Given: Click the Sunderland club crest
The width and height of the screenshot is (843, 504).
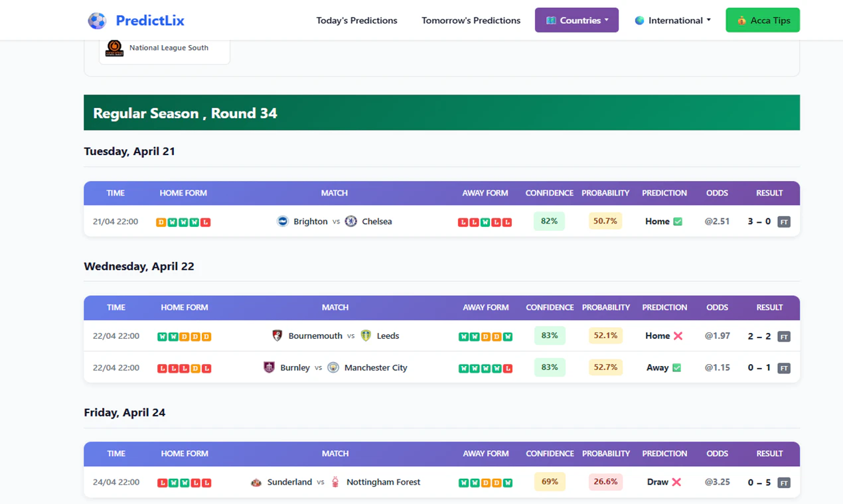Looking at the screenshot, I should (256, 482).
